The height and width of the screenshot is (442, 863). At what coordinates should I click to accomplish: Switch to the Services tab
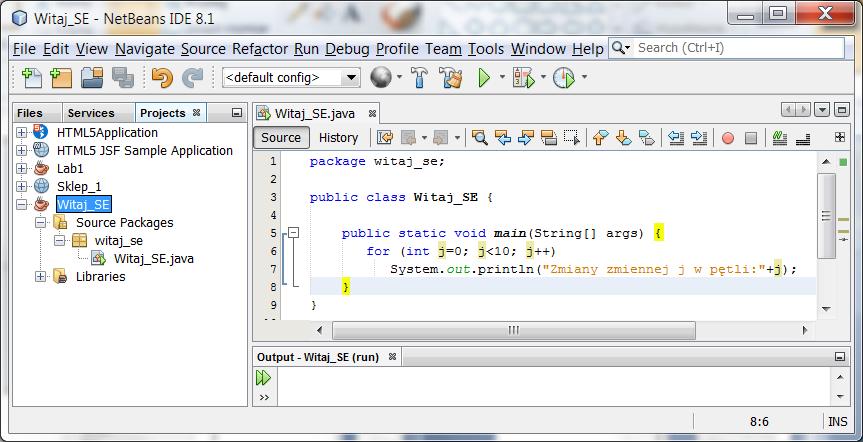pyautogui.click(x=91, y=113)
